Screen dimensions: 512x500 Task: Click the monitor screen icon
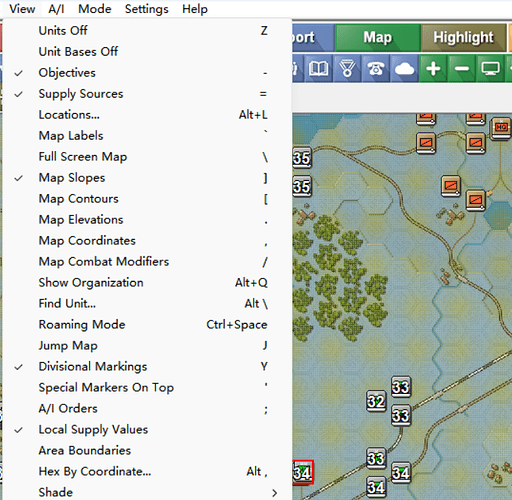490,69
